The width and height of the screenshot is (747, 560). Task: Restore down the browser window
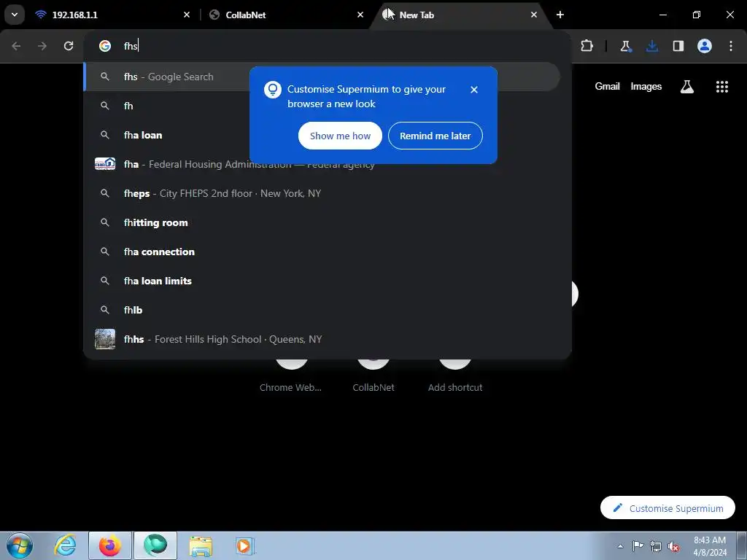[697, 15]
